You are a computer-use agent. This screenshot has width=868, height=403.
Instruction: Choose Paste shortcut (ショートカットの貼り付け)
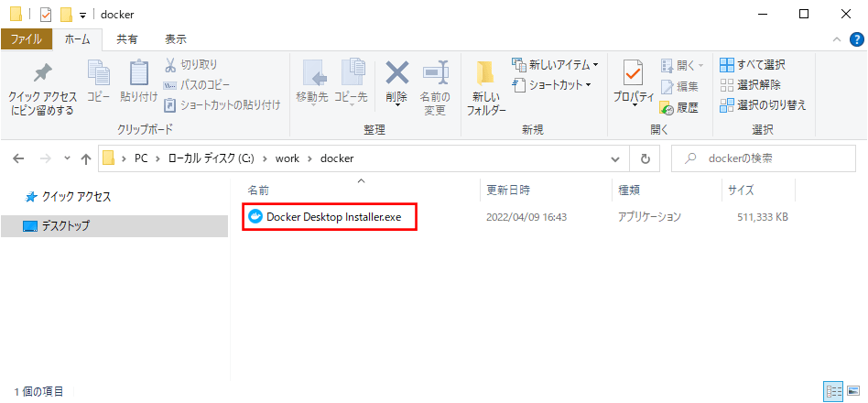click(223, 104)
